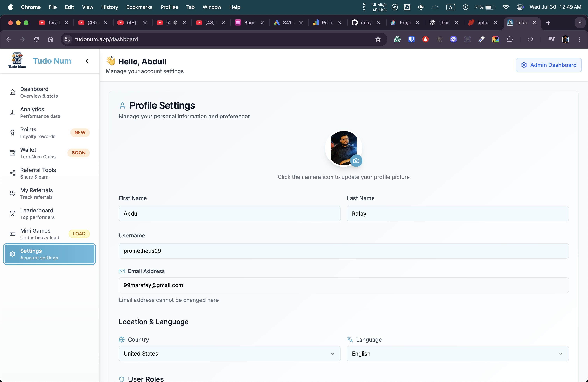
Task: Click the site information icon in address bar
Action: click(67, 39)
